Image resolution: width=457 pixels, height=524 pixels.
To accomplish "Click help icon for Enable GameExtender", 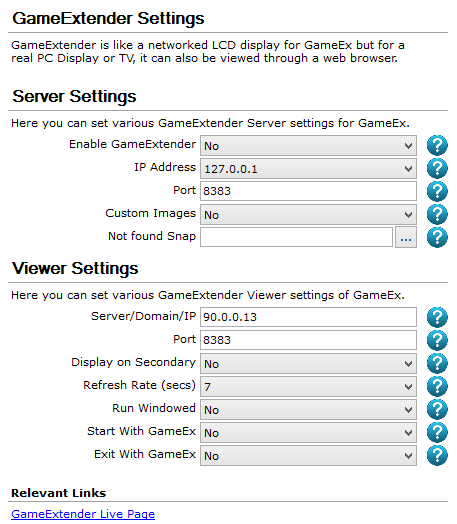I will [x=437, y=145].
